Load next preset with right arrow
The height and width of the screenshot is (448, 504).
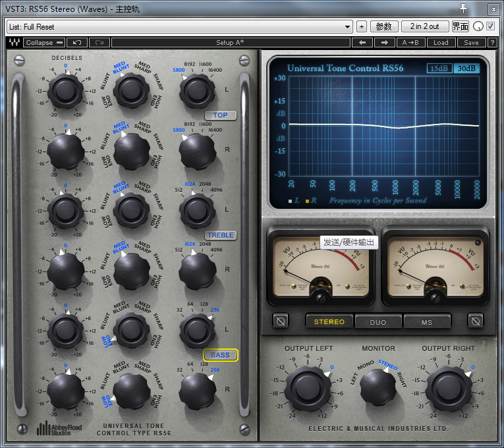[x=385, y=42]
